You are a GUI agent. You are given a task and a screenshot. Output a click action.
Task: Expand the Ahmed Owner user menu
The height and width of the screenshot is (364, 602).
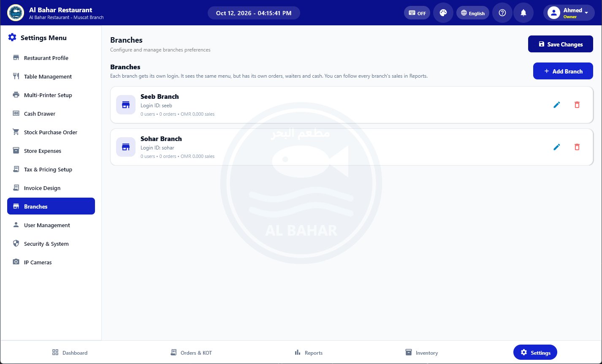(x=569, y=13)
